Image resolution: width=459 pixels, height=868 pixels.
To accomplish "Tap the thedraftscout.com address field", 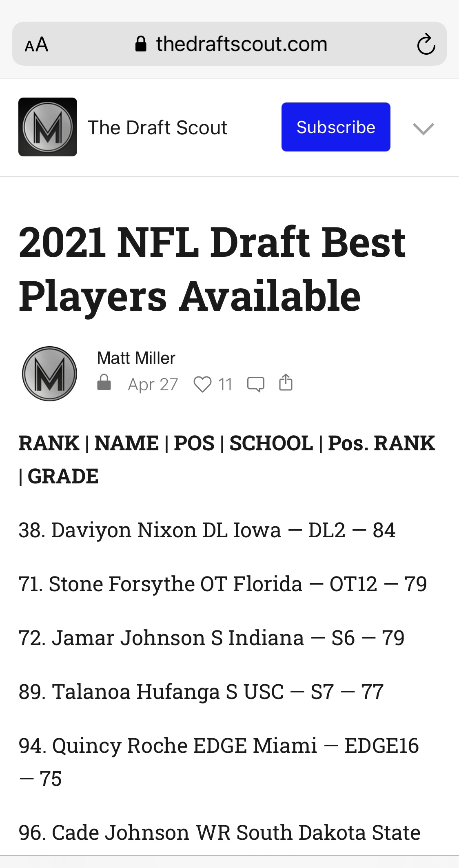I will click(x=242, y=44).
